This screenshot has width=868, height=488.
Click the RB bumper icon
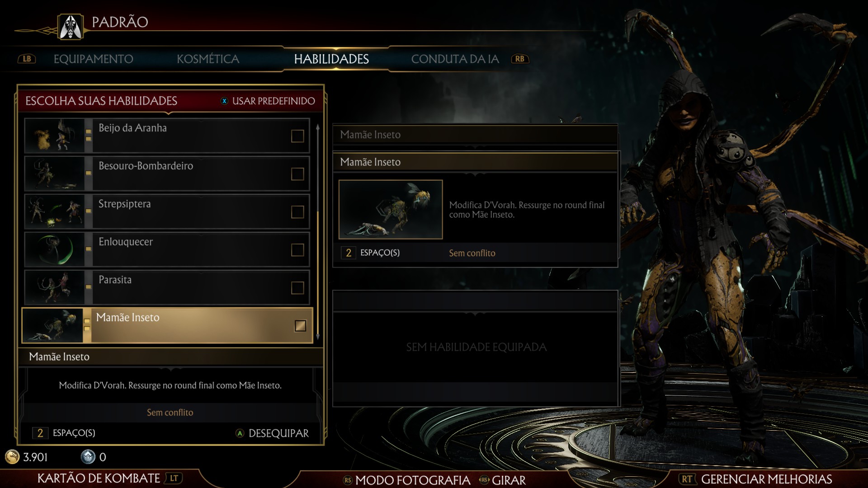tap(520, 59)
